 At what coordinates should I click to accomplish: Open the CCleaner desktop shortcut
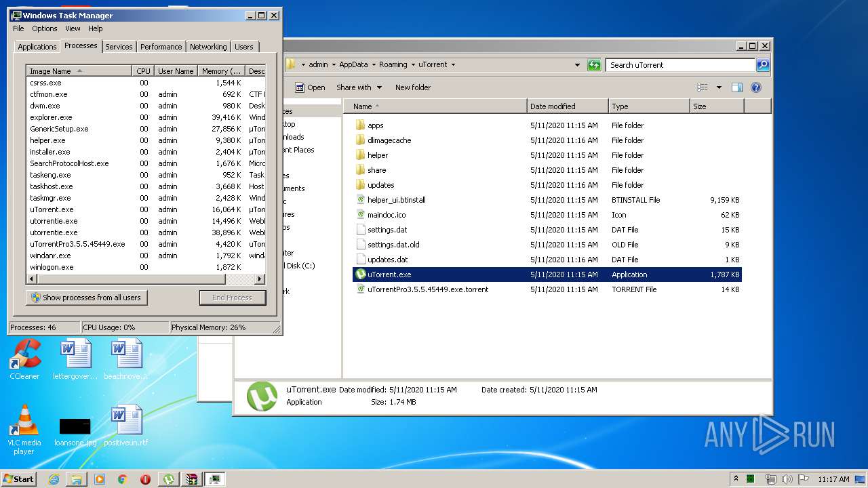[24, 360]
